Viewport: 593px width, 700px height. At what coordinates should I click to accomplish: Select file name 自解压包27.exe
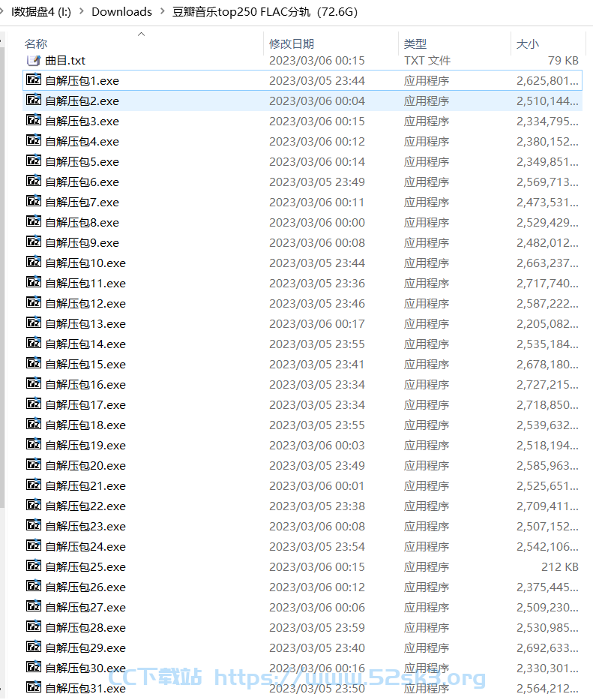click(85, 607)
